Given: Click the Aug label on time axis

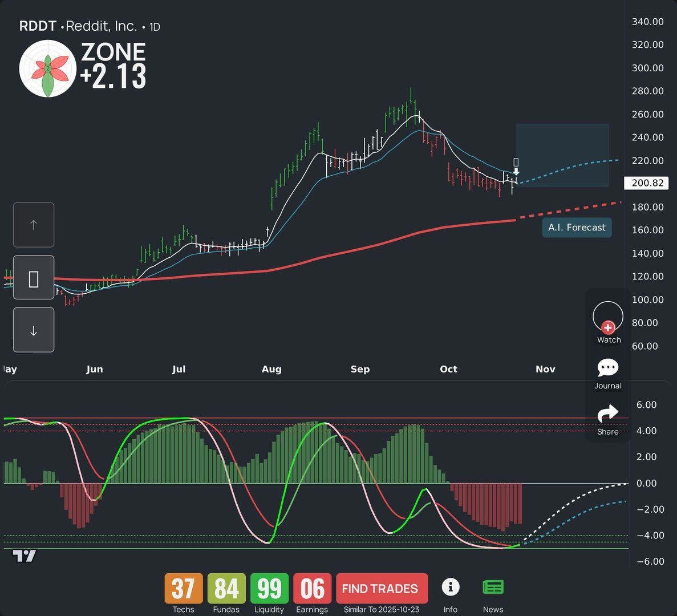Looking at the screenshot, I should pyautogui.click(x=271, y=369).
